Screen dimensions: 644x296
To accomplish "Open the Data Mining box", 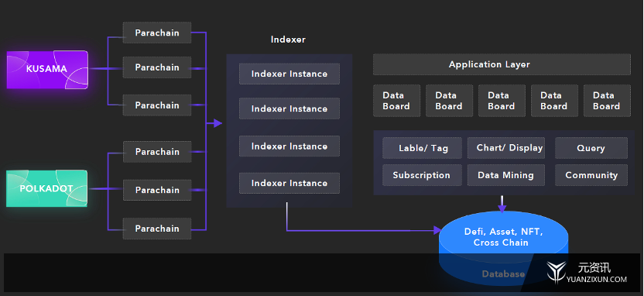I will pyautogui.click(x=506, y=175).
